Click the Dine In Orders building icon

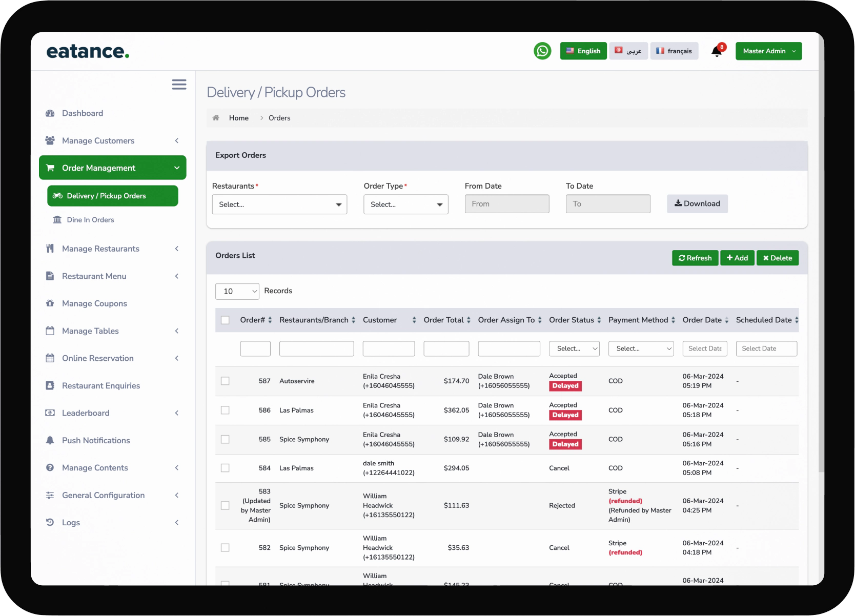[57, 219]
